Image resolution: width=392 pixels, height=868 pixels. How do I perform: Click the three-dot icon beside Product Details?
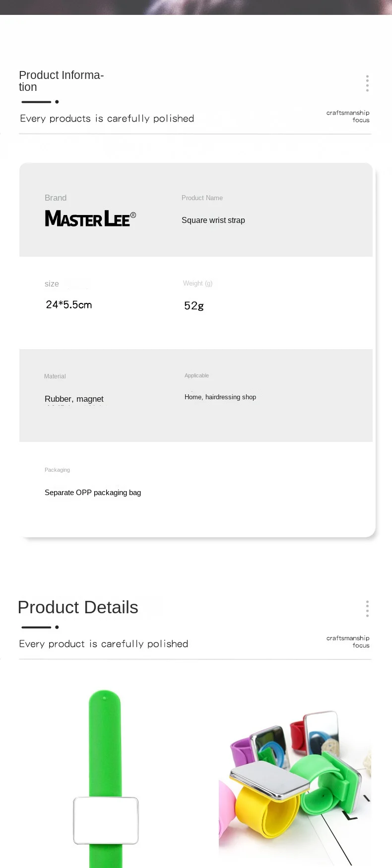[367, 609]
